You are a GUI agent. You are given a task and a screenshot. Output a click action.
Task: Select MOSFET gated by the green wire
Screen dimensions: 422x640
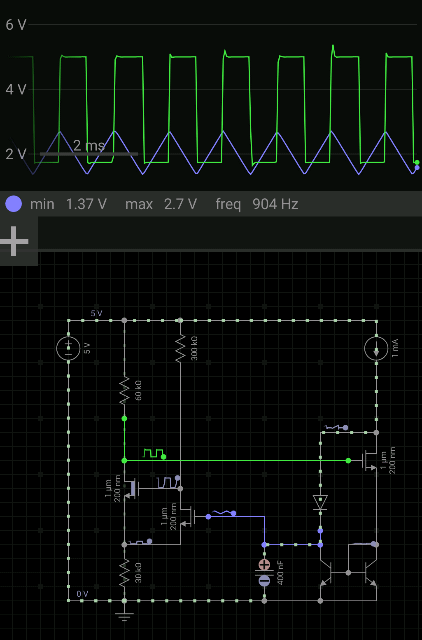coord(369,461)
